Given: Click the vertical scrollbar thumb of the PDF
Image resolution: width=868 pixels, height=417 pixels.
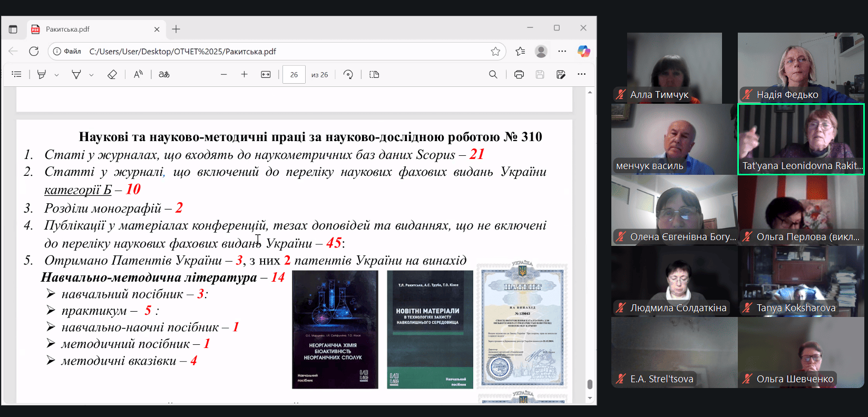Looking at the screenshot, I should [x=590, y=384].
